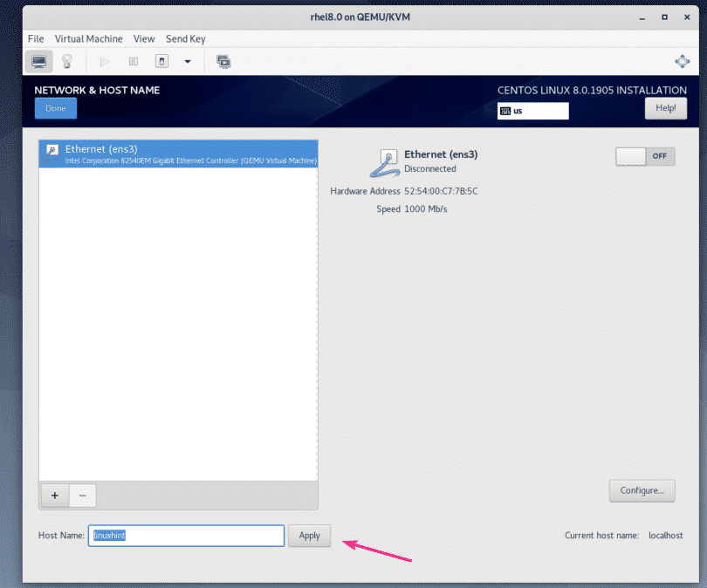Viewport: 707px width, 588px height.
Task: Click the virtual machine screenshot icon
Action: [223, 61]
